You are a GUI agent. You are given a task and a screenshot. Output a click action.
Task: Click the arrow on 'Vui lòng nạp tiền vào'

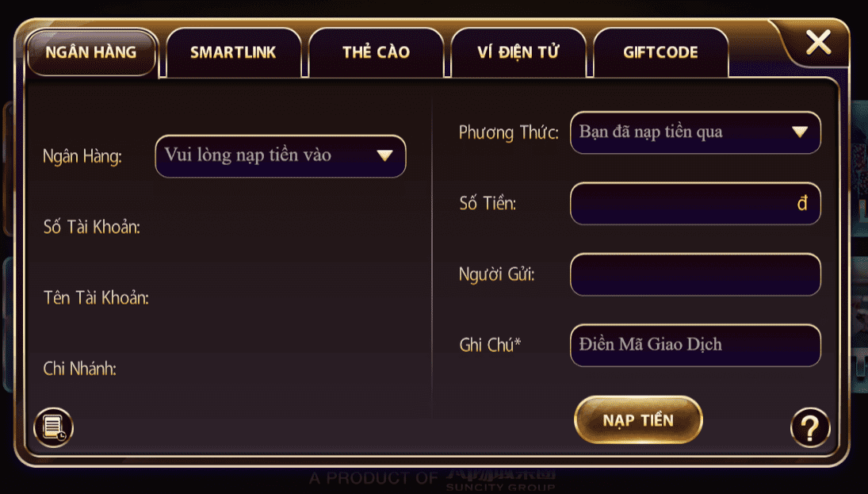(386, 155)
